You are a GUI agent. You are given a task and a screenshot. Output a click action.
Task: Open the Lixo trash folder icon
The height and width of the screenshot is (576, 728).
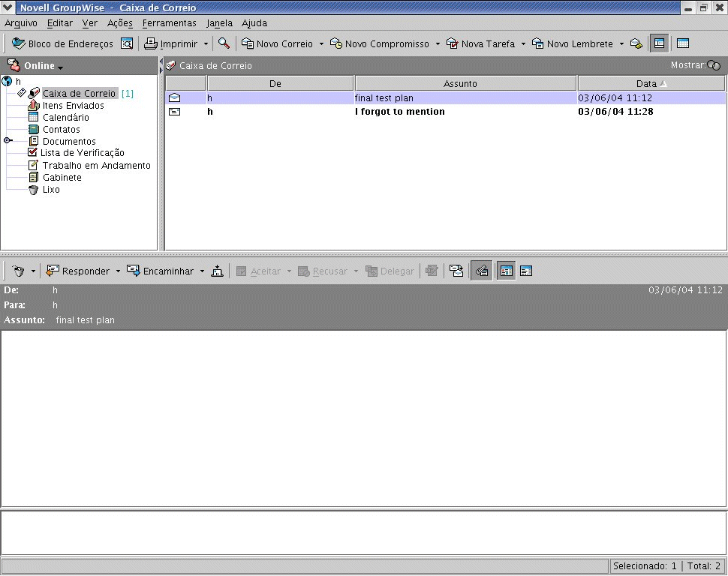pos(32,189)
